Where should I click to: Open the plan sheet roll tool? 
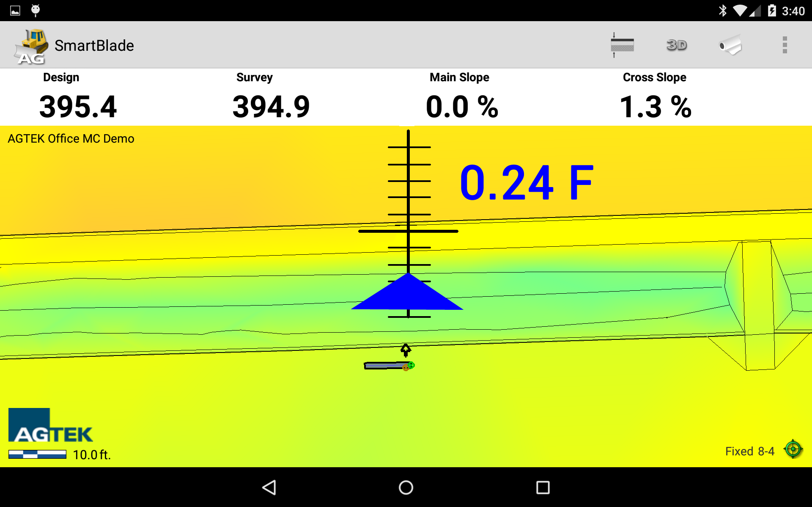730,45
